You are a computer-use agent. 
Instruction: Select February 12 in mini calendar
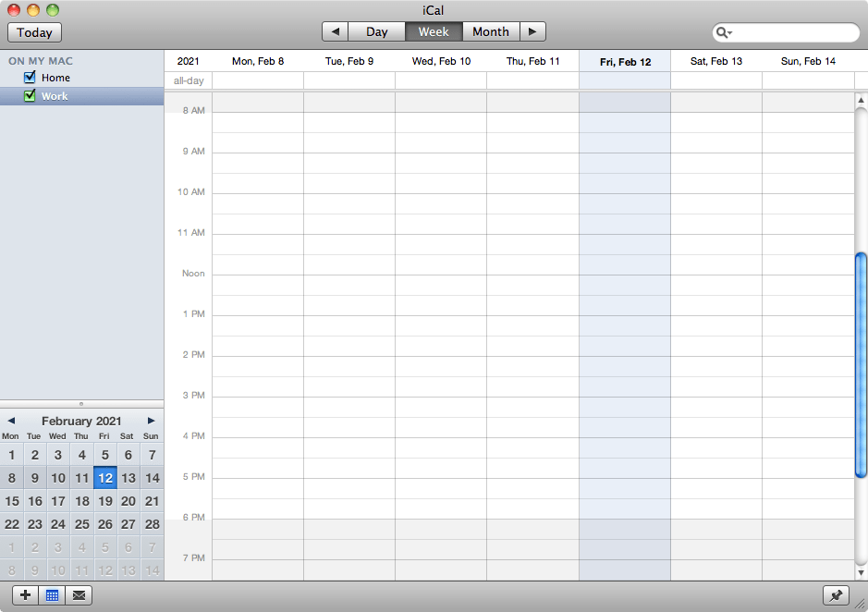tap(105, 478)
